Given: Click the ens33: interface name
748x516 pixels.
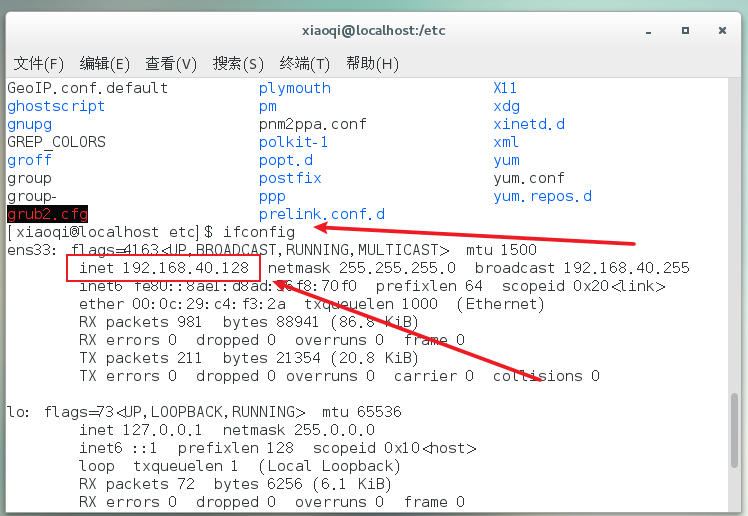Looking at the screenshot, I should pyautogui.click(x=32, y=250).
